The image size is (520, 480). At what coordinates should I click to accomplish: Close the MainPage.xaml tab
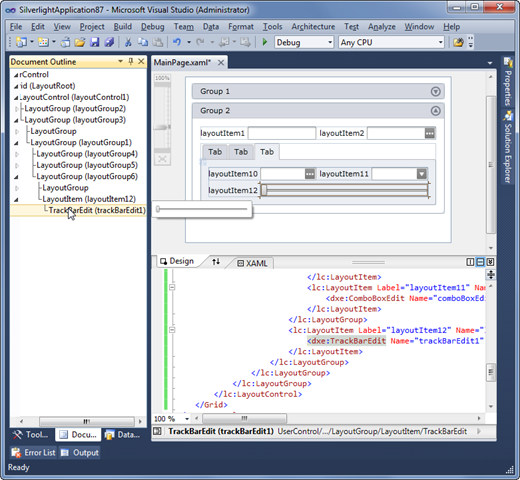tap(221, 62)
